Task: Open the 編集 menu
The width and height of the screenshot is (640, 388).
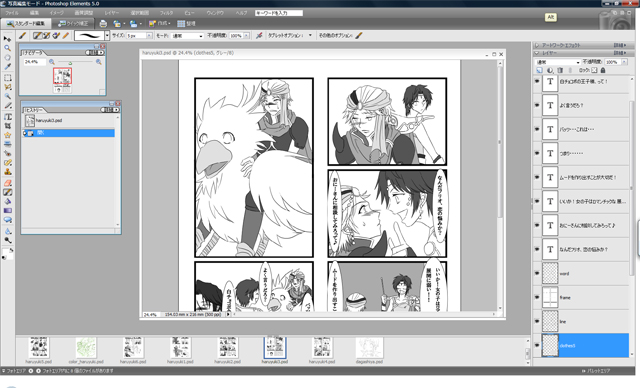Action: [x=34, y=13]
